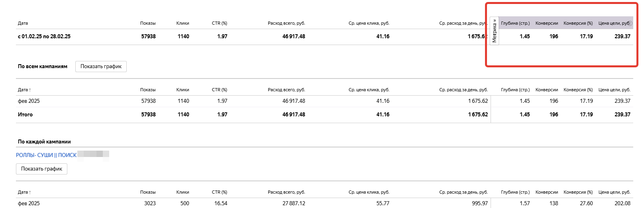Select the Итого totals row label
Screen dimensions: 644x208
(x=25, y=115)
